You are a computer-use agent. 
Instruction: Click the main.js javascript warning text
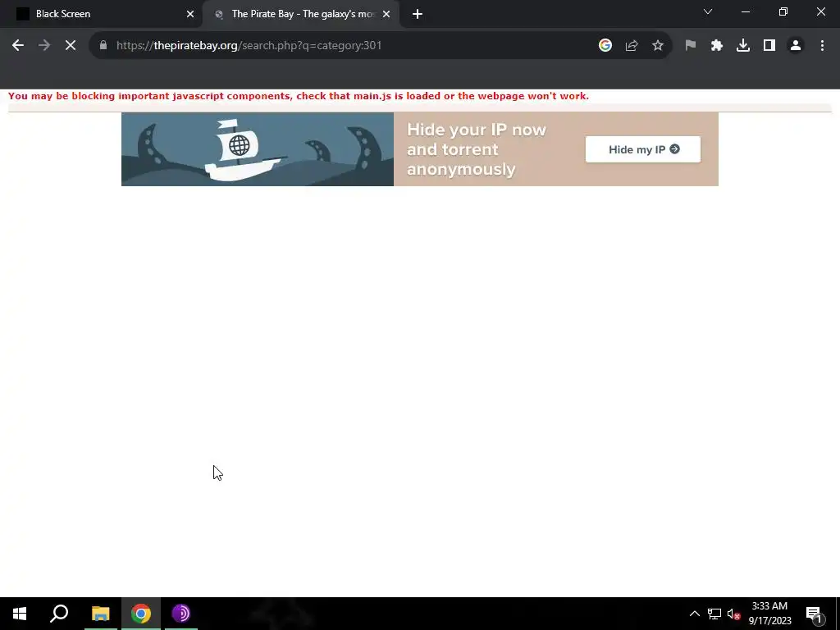[x=299, y=96]
